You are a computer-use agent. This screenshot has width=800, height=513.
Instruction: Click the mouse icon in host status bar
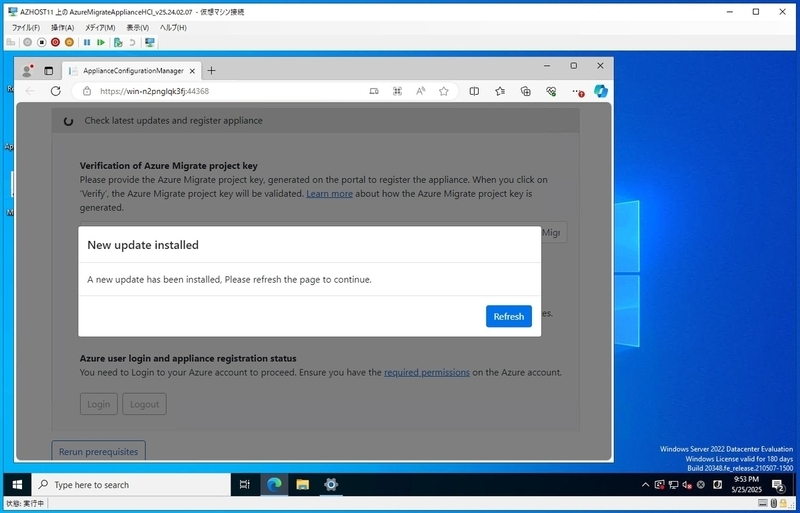click(774, 503)
